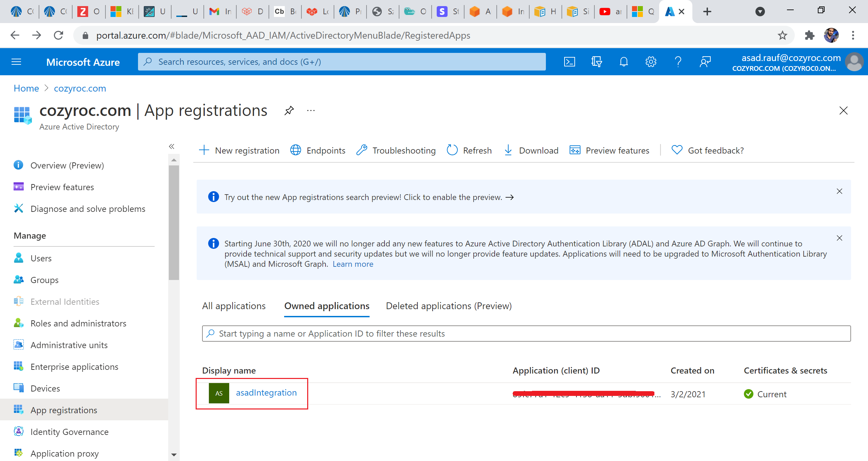Open Preview features in the toolbar
Image resolution: width=868 pixels, height=461 pixels.
pos(609,150)
